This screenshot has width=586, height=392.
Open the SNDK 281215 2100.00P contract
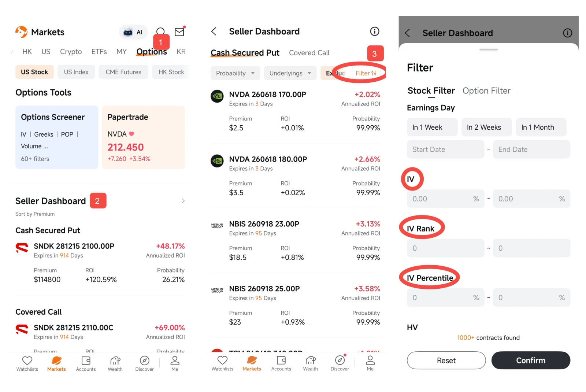pyautogui.click(x=100, y=264)
